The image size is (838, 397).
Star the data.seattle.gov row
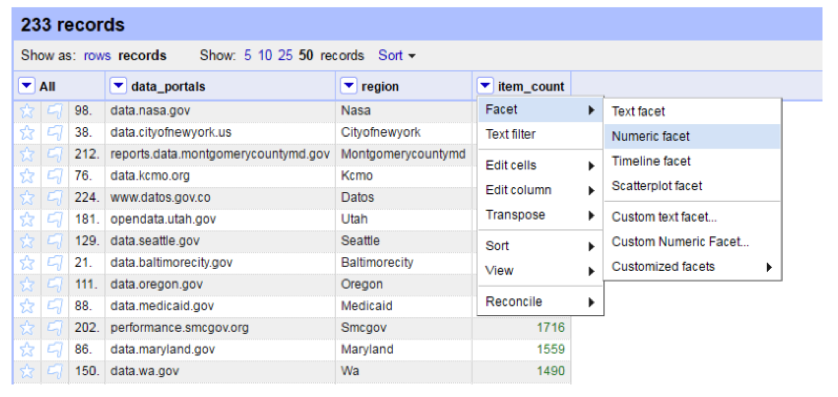click(x=27, y=241)
